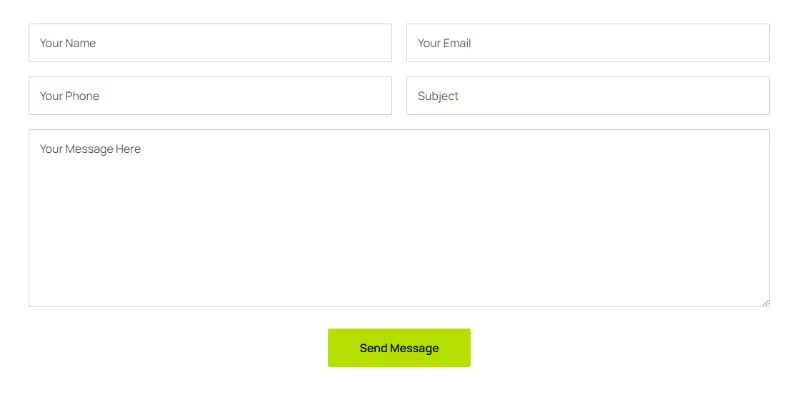Focus the Your Message Here textarea

click(x=399, y=218)
